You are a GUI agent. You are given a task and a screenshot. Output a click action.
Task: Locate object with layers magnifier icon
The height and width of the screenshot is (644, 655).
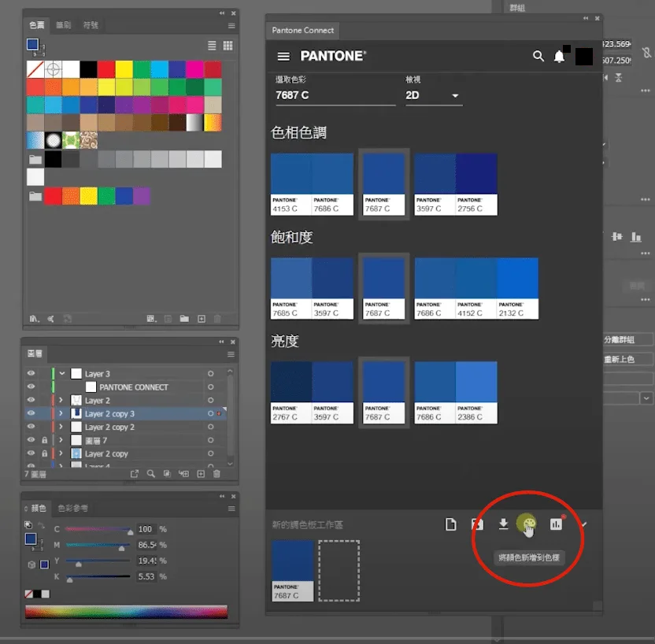151,474
